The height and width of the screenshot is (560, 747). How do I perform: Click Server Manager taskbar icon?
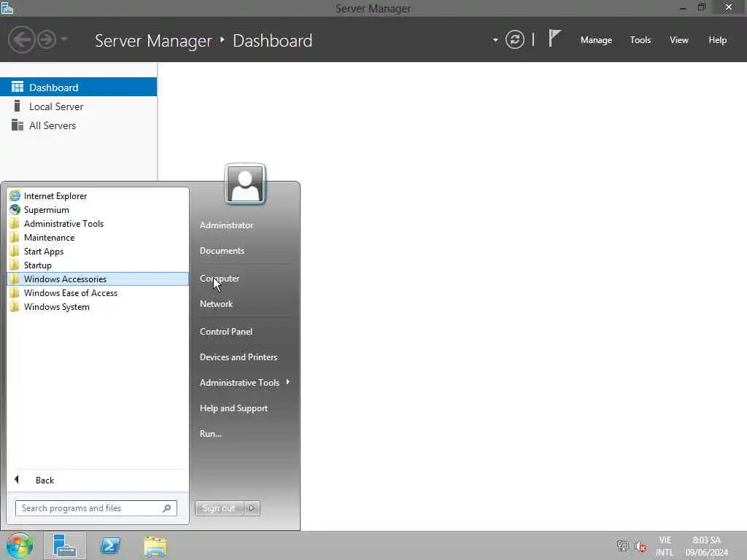tap(65, 545)
